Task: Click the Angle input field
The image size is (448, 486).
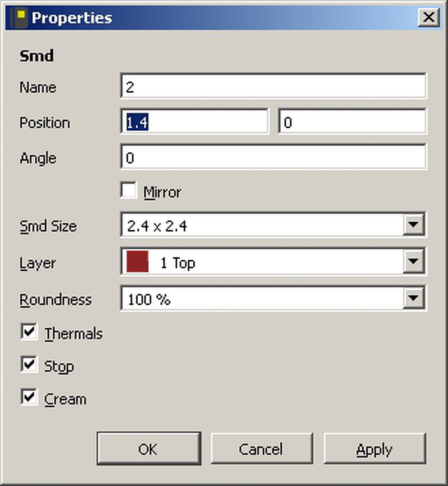Action: 273,157
